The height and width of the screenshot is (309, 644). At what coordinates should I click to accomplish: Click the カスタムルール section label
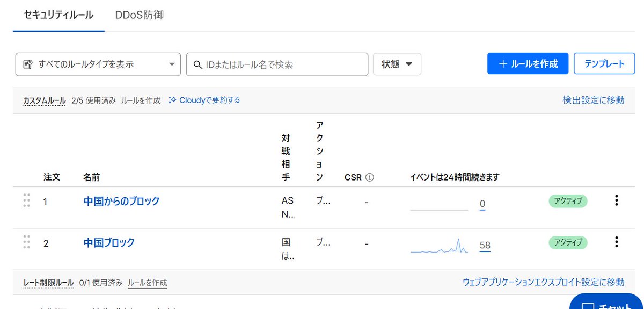point(44,100)
